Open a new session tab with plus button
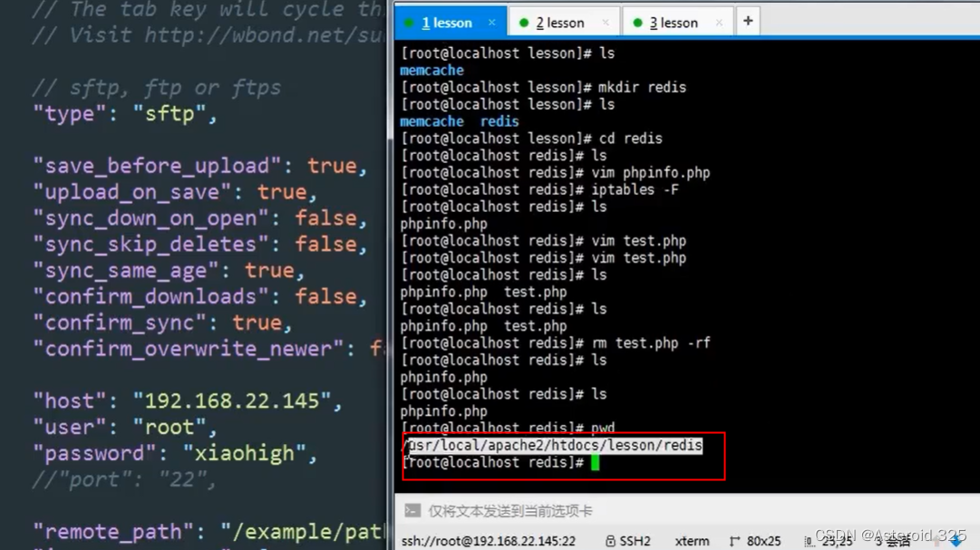980x550 pixels. point(748,21)
